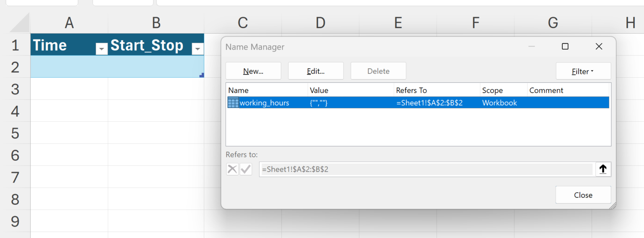Click the table icon beside working_hours
The height and width of the screenshot is (238, 644).
(x=233, y=103)
